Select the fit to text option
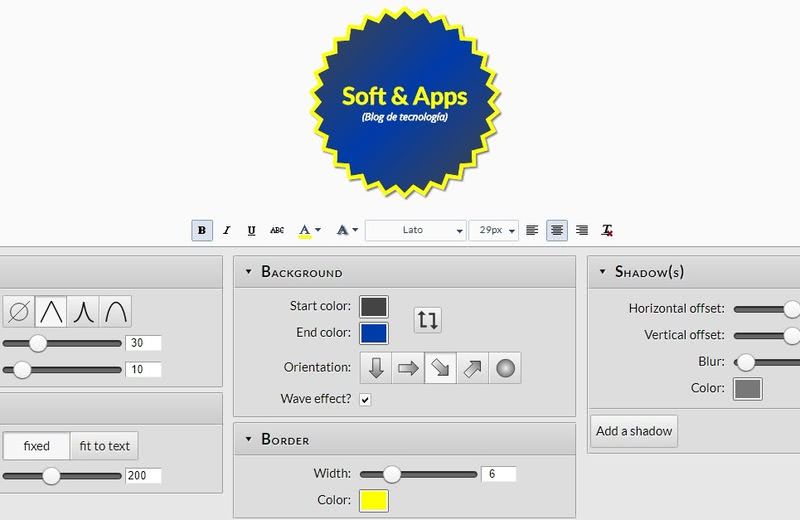 point(105,446)
